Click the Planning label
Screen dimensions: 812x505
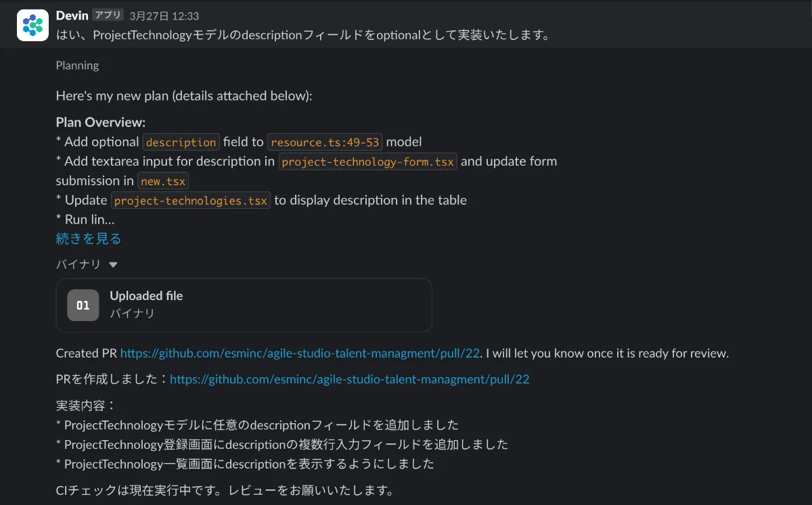77,66
